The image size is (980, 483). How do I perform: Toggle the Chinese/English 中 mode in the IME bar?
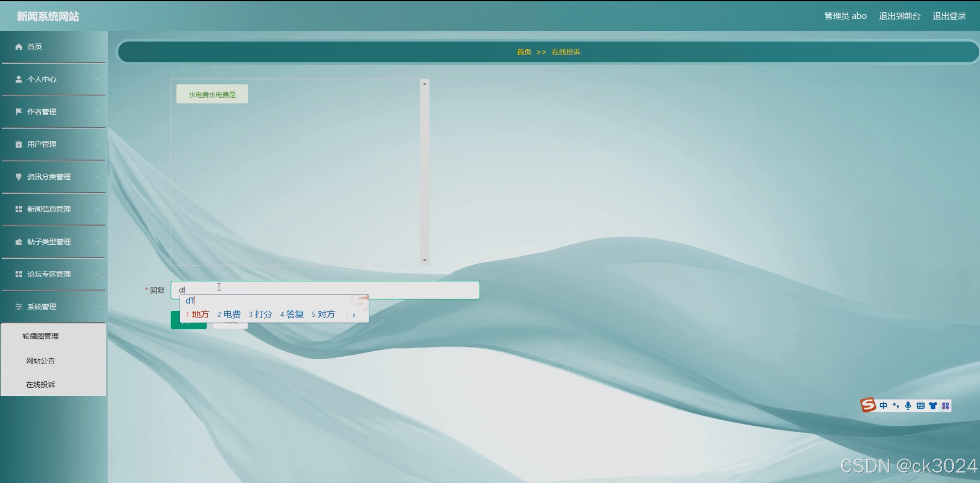click(883, 406)
